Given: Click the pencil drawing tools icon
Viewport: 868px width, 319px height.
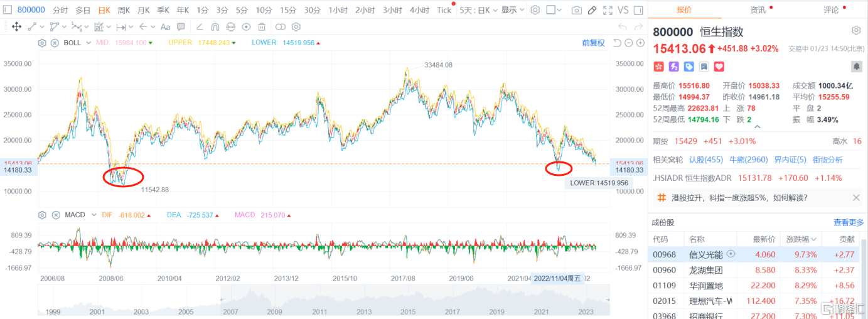Looking at the screenshot, I should point(591,10).
